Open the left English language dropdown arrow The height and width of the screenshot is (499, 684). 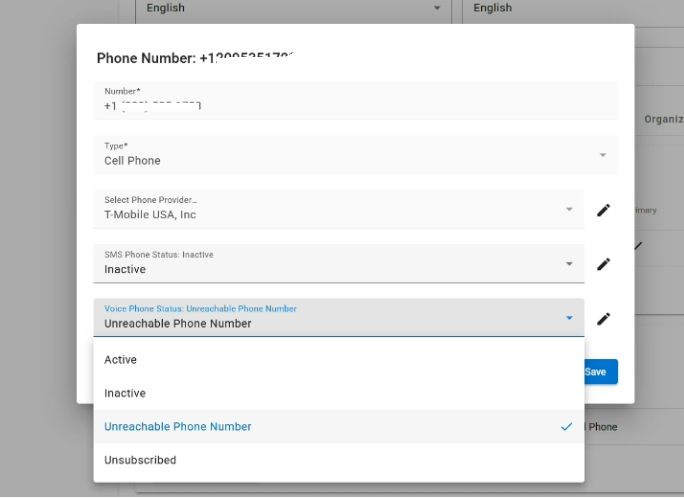click(437, 8)
